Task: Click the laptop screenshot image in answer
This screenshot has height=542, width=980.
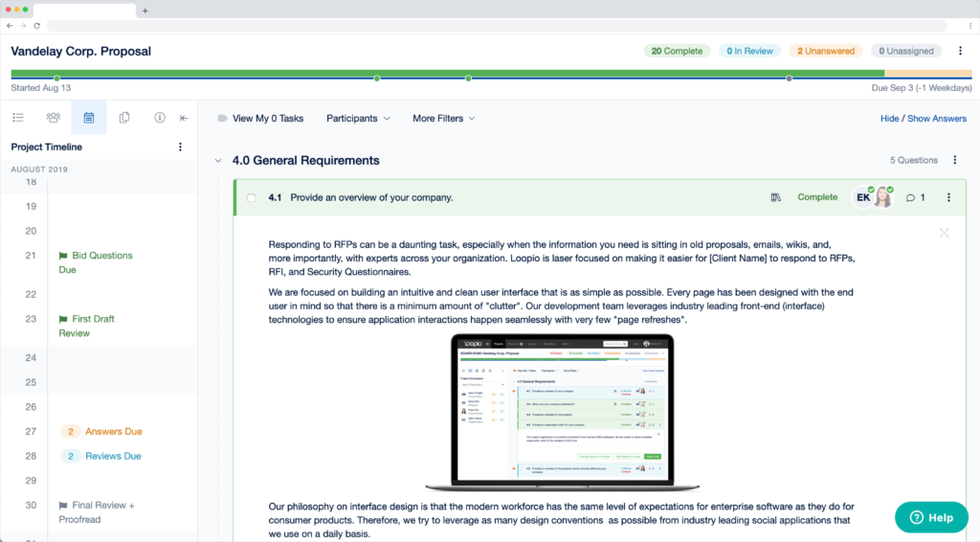Action: 562,413
